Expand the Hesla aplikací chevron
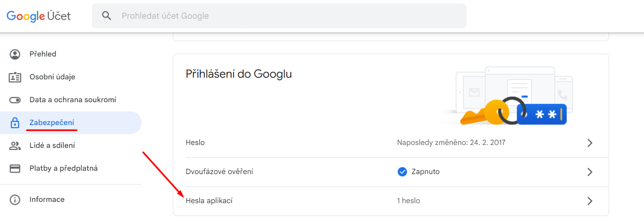644x221 pixels. point(590,201)
